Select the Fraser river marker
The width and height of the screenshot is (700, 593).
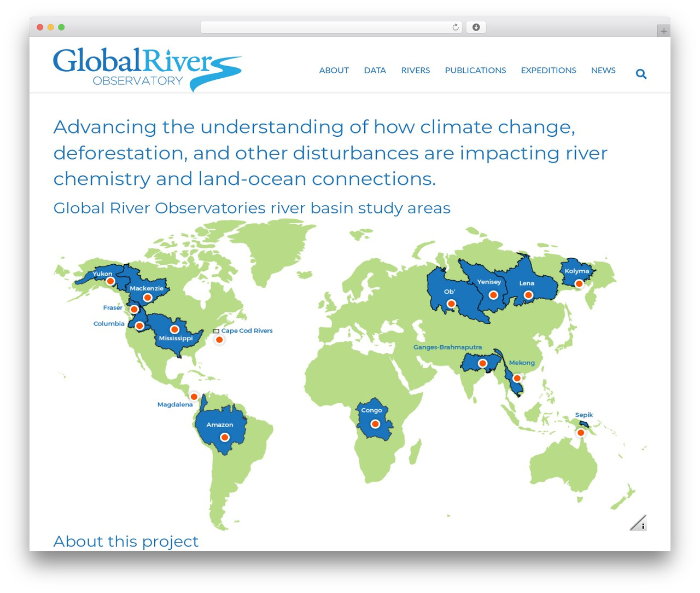(134, 310)
